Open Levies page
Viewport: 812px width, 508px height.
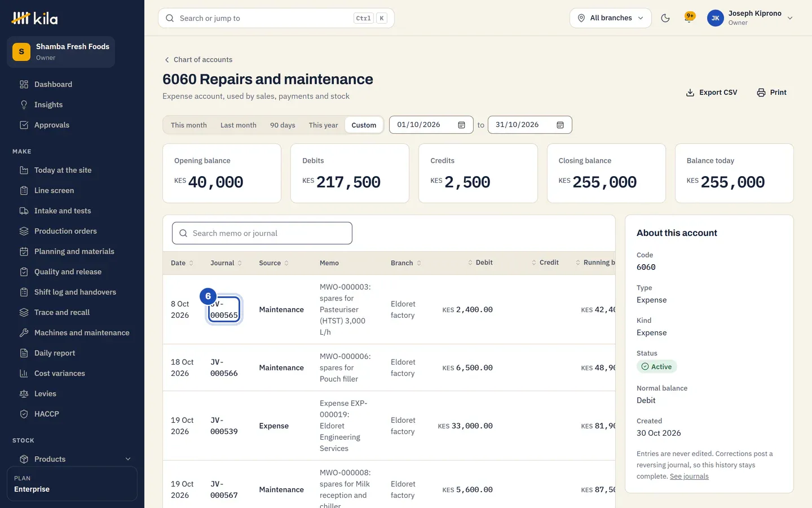click(x=72, y=394)
